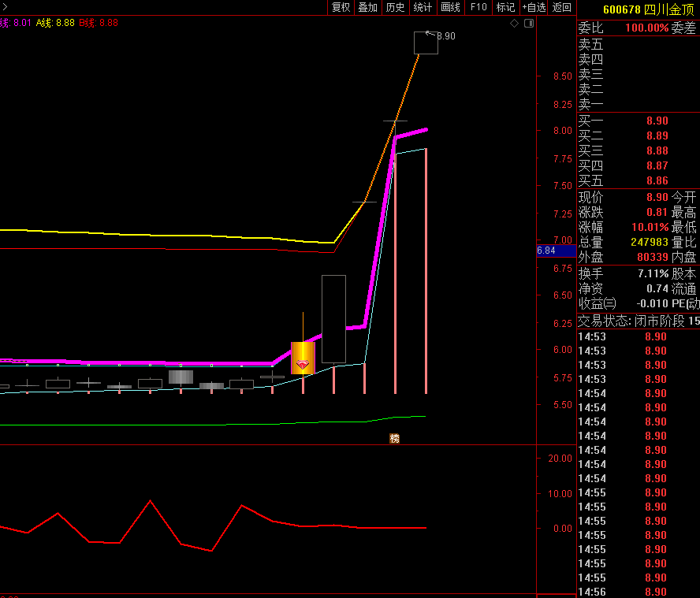The image size is (700, 598).
Task: Open 历史 history view
Action: pos(395,7)
